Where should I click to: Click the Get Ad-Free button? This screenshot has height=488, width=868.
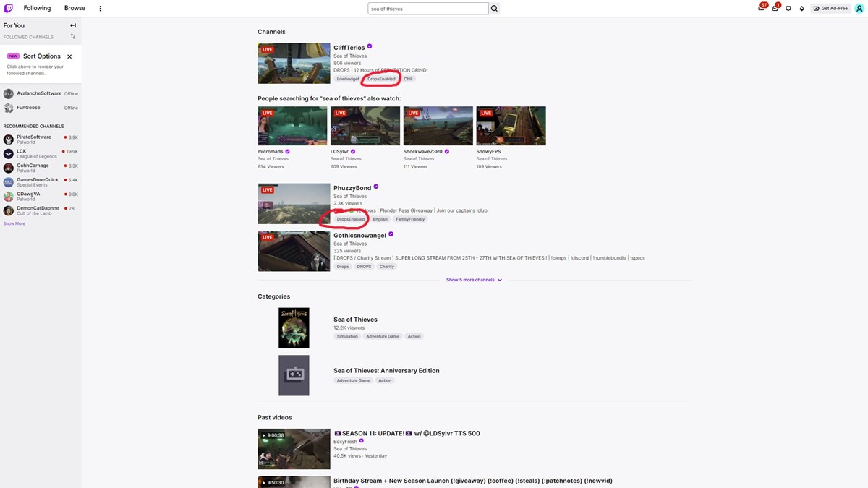830,9
